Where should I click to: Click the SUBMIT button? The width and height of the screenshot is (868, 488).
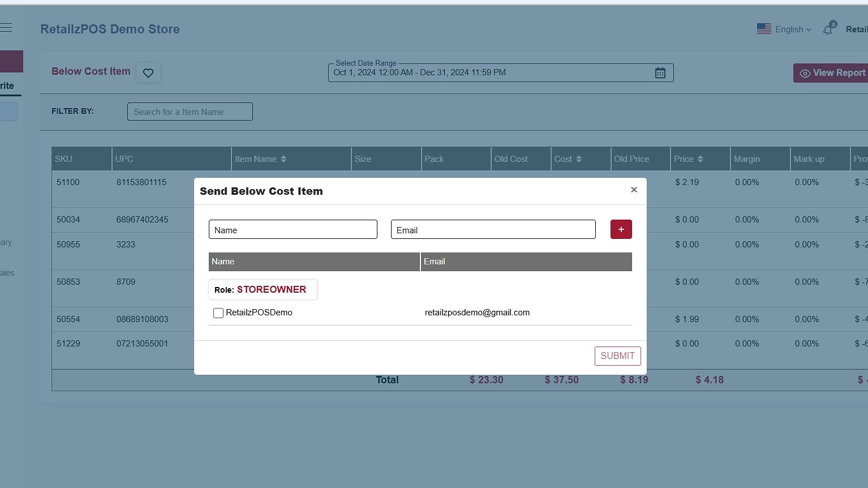(x=617, y=356)
